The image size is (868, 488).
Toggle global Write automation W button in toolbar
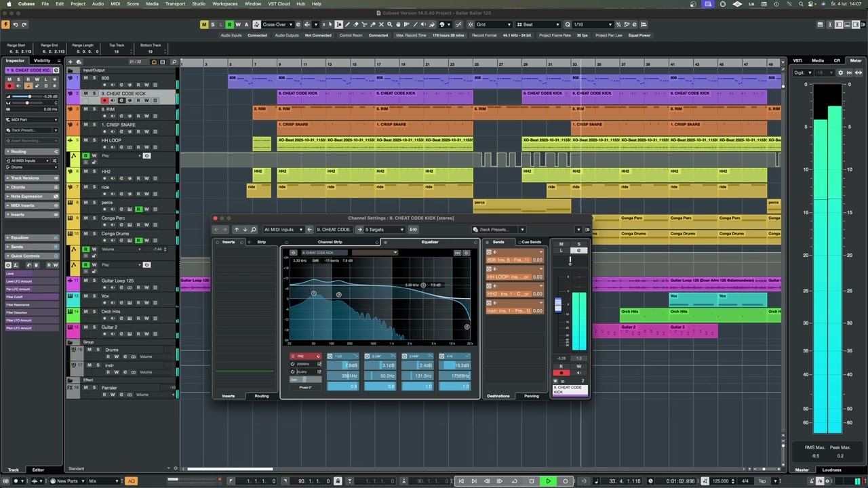pyautogui.click(x=238, y=24)
